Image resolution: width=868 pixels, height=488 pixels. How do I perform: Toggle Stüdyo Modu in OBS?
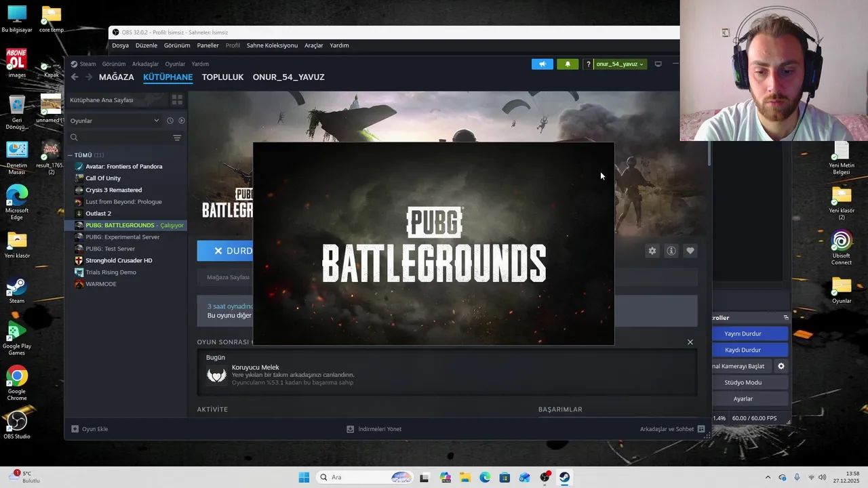click(750, 382)
